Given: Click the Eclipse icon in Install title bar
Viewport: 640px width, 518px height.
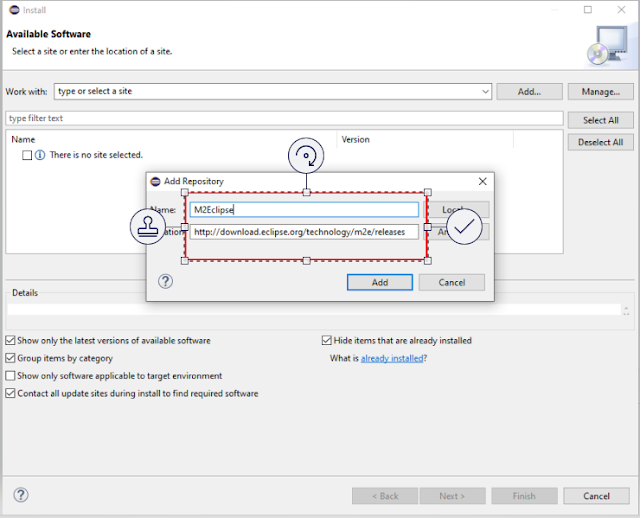Looking at the screenshot, I should (14, 10).
